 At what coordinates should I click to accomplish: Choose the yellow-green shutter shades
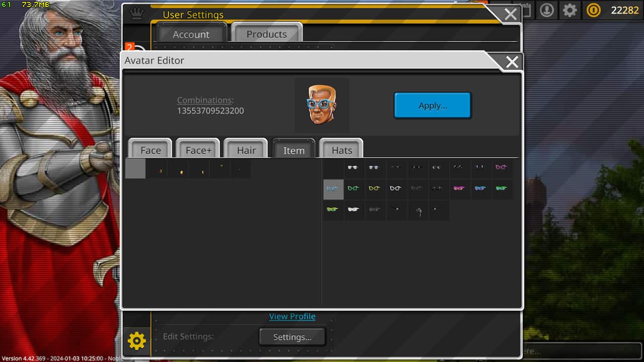pos(332,210)
